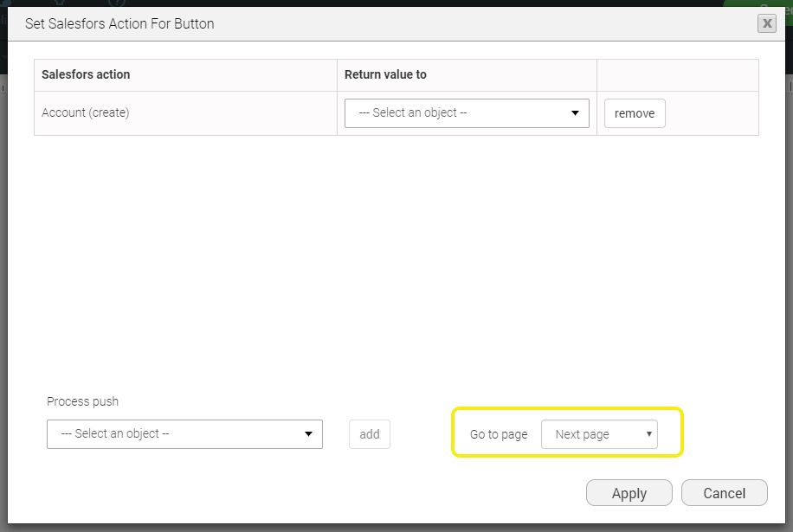793x532 pixels.
Task: Click the Cancel button
Action: 724,492
